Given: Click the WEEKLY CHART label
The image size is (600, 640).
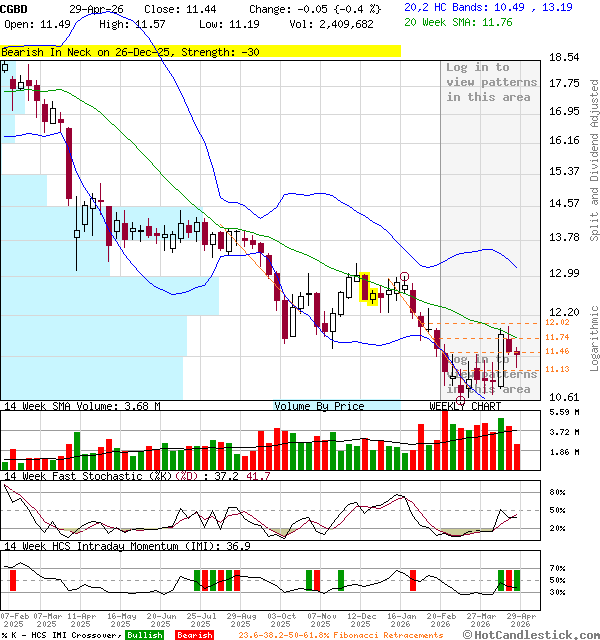Looking at the screenshot, I should coord(465,406).
